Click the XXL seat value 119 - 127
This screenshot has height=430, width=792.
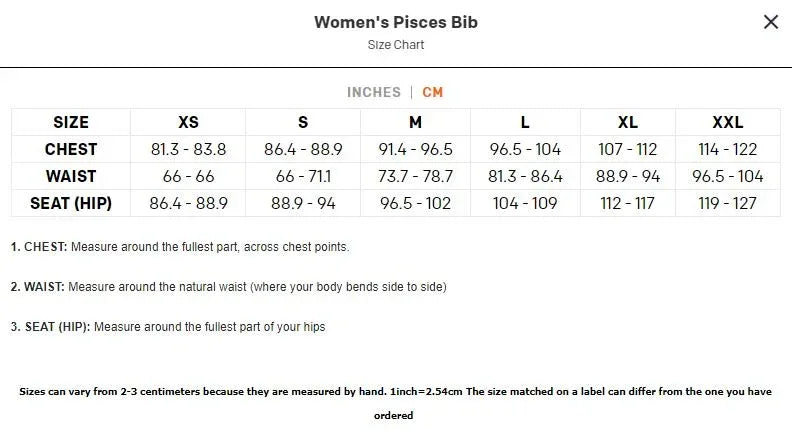click(x=728, y=203)
